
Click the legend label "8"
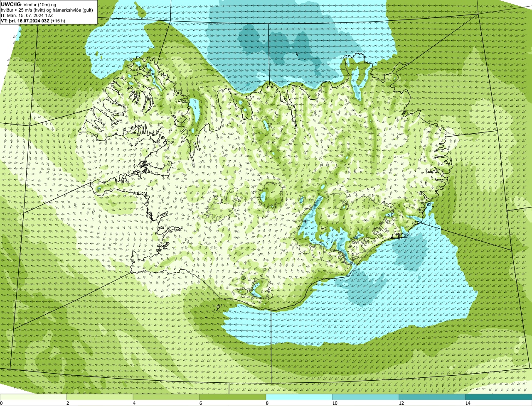pos(266,403)
